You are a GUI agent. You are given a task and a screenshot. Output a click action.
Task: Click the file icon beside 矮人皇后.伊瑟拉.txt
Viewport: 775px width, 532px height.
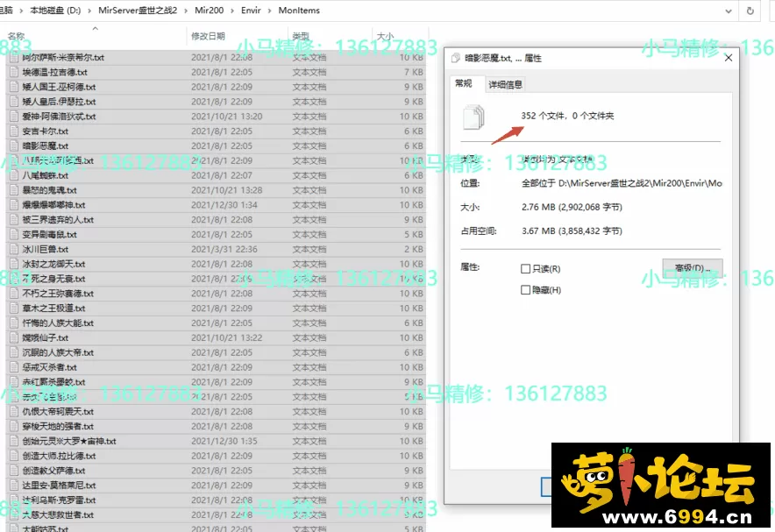14,102
